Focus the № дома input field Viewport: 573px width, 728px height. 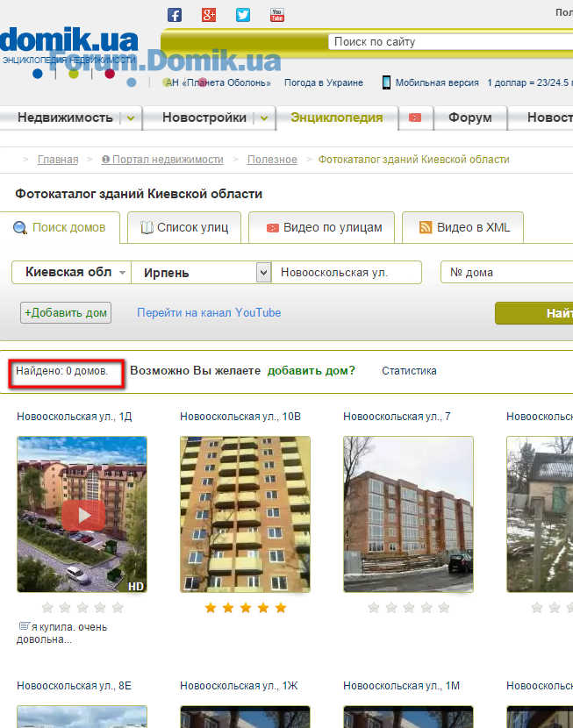pyautogui.click(x=506, y=272)
